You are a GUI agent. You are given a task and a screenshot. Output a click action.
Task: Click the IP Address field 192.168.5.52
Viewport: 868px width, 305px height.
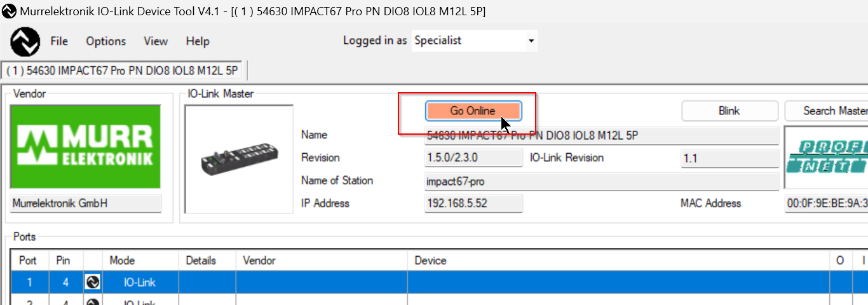coord(473,204)
